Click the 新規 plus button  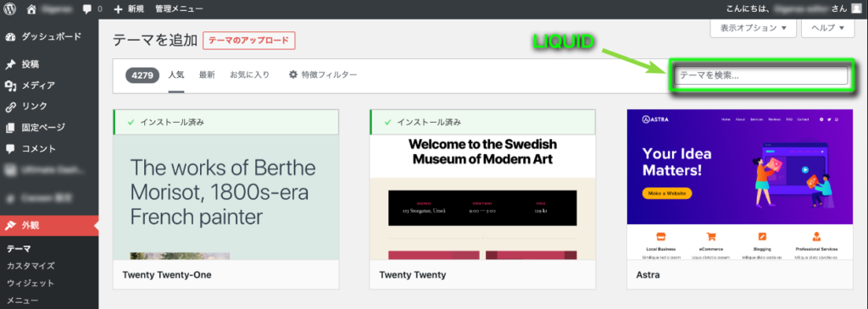129,8
